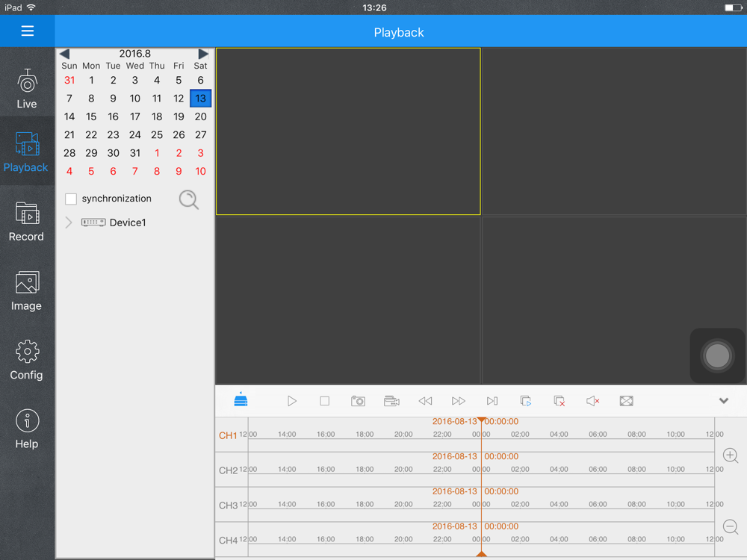
Task: Zoom out the timeline
Action: point(731,526)
